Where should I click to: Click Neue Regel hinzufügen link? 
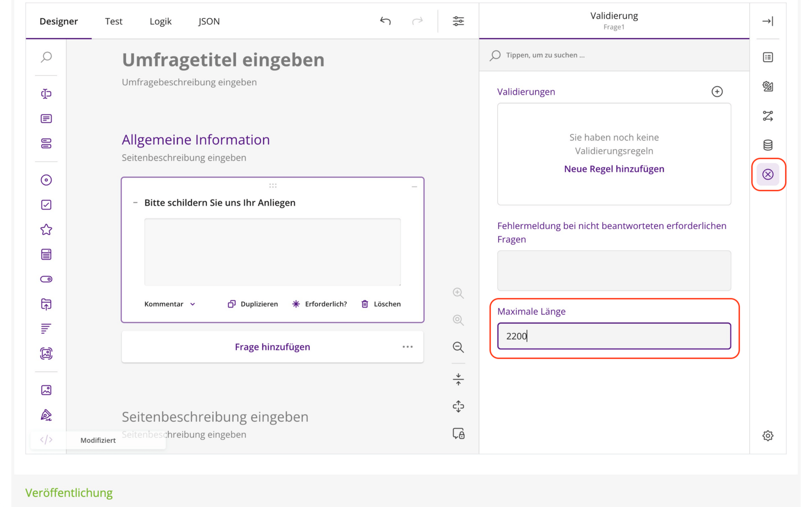(614, 169)
